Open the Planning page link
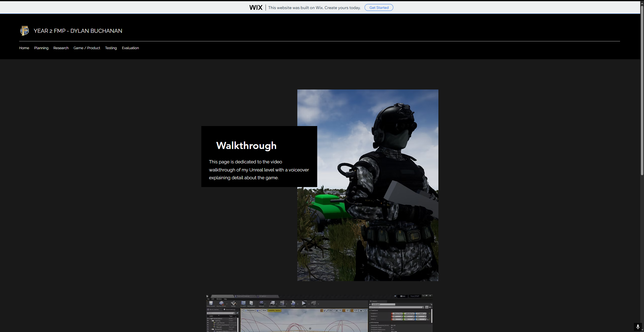 pyautogui.click(x=41, y=48)
